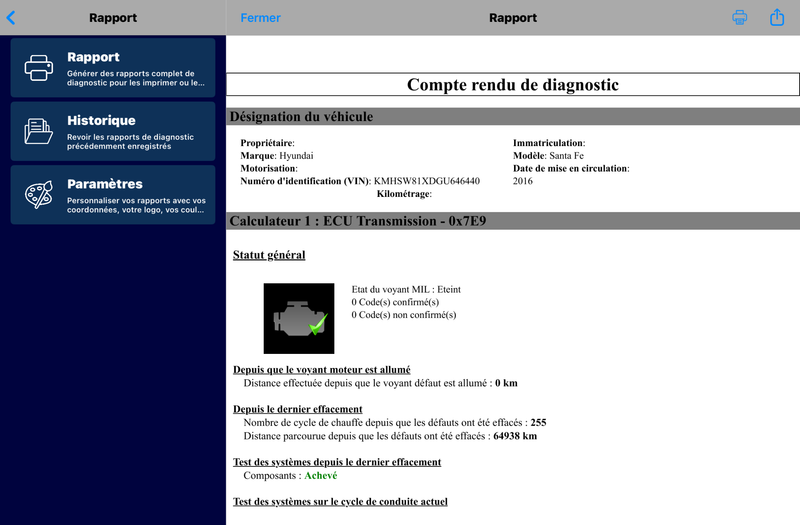The height and width of the screenshot is (525, 800).
Task: Select the Désignation du véhicule section header
Action: tap(513, 116)
